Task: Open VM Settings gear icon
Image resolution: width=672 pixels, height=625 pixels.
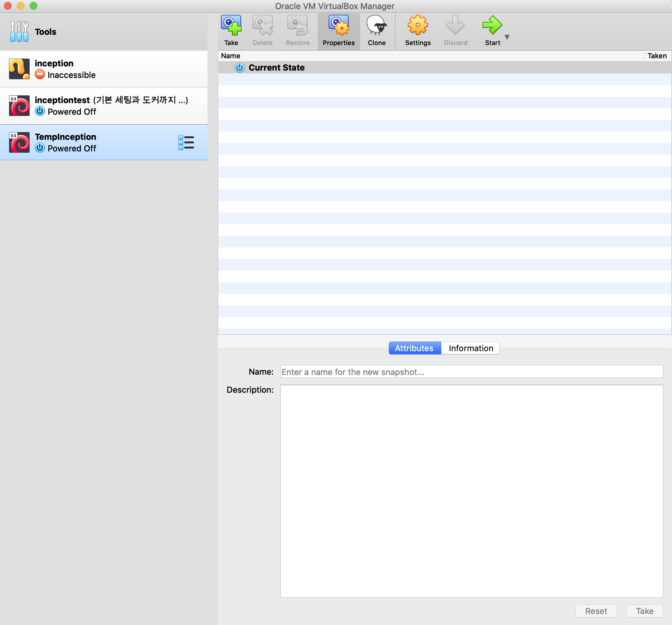Action: tap(418, 25)
